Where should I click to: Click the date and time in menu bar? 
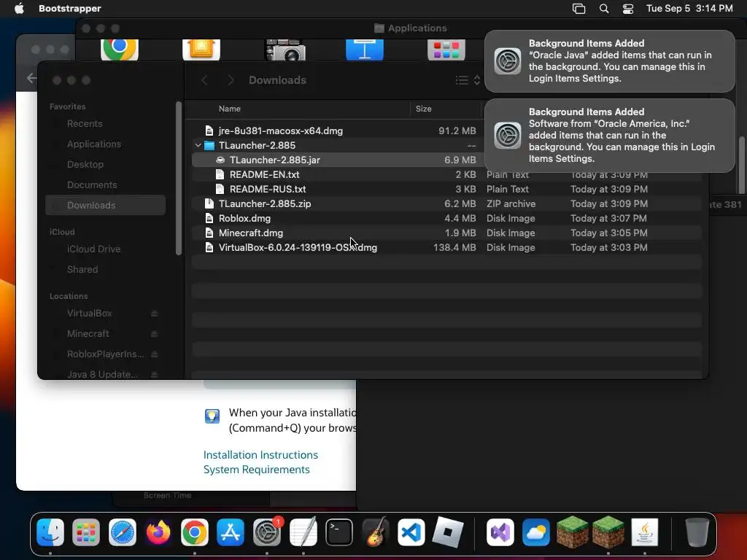[x=689, y=8]
